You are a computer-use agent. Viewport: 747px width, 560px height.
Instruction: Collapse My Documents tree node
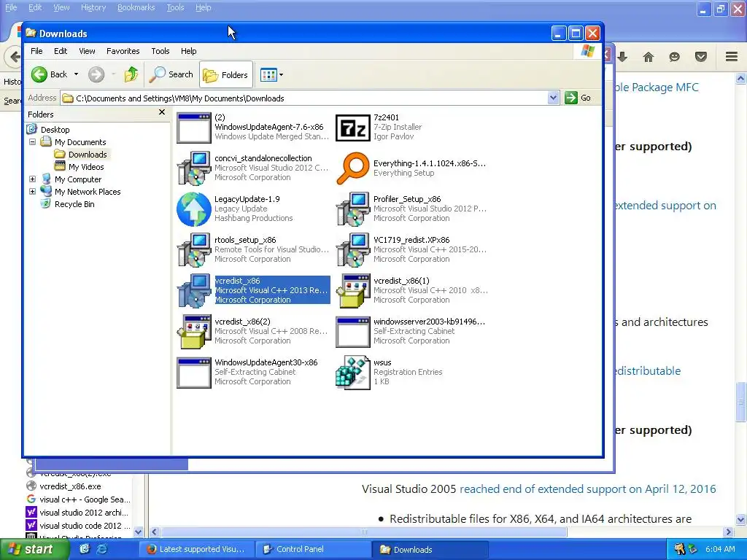(x=32, y=142)
